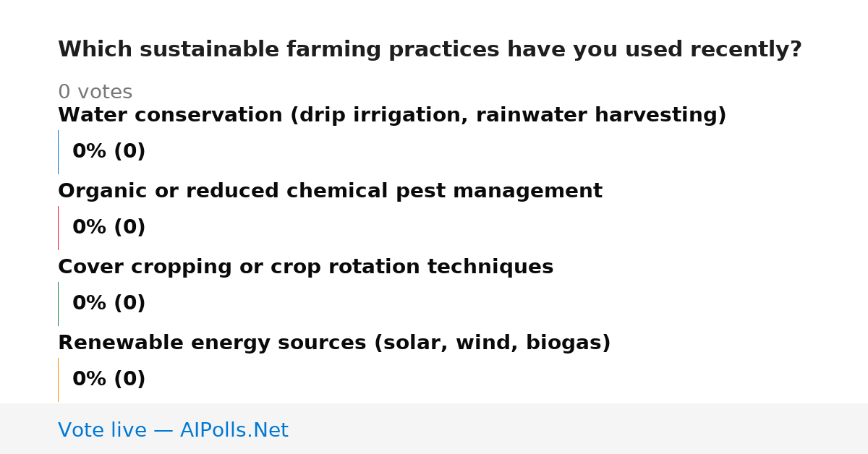Click the blue bar for Water conservation

pos(58,152)
